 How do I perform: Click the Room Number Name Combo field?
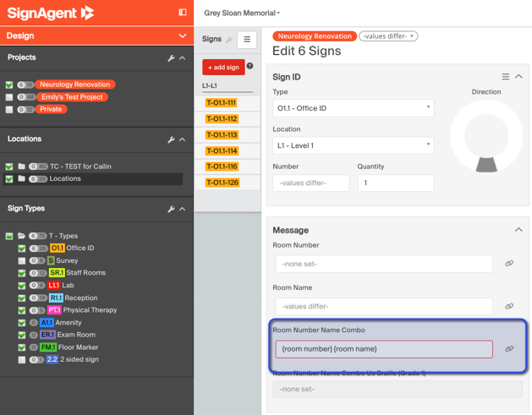pos(384,349)
